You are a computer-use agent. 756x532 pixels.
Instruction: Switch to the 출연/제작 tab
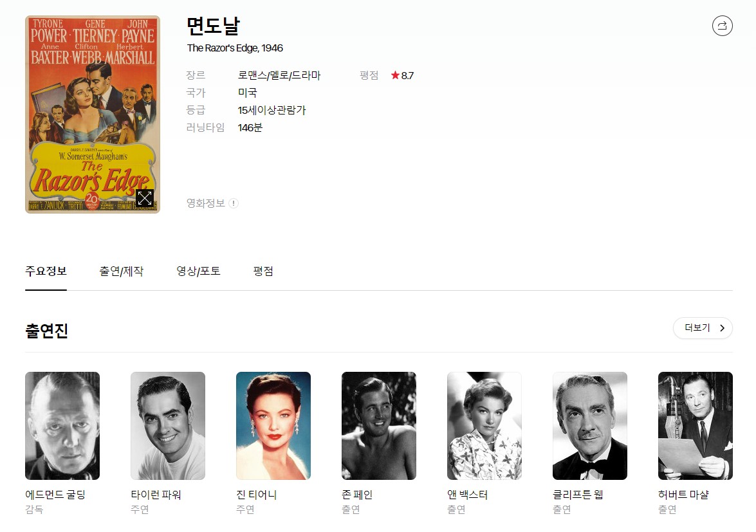121,271
